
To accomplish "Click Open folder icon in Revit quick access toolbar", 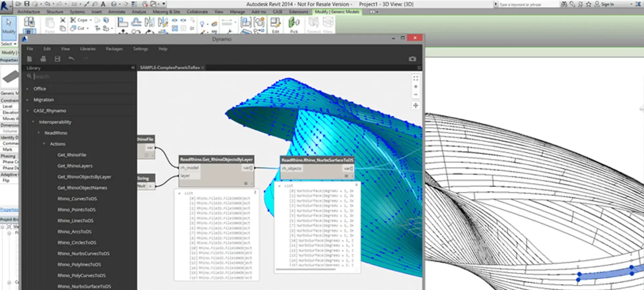I will coord(18,4).
